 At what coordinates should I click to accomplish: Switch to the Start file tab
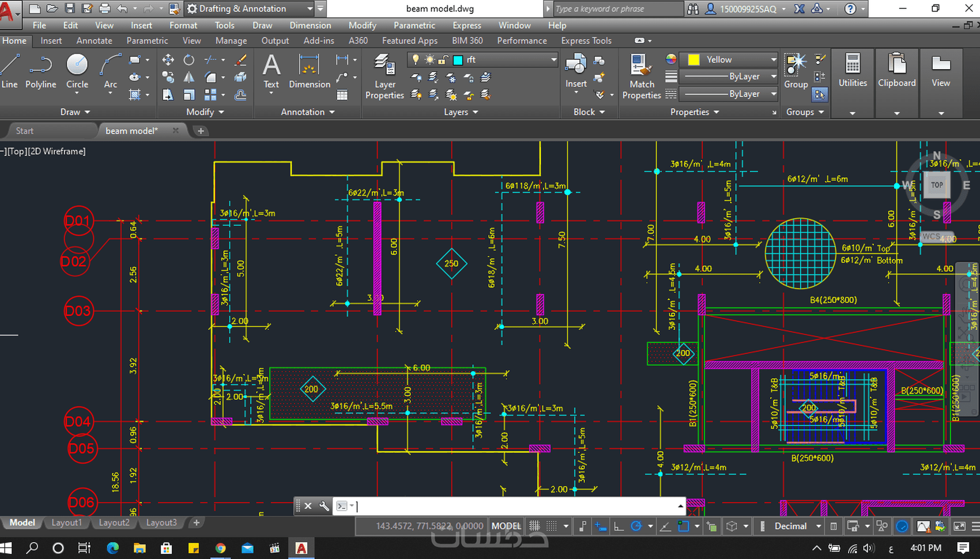(x=24, y=131)
